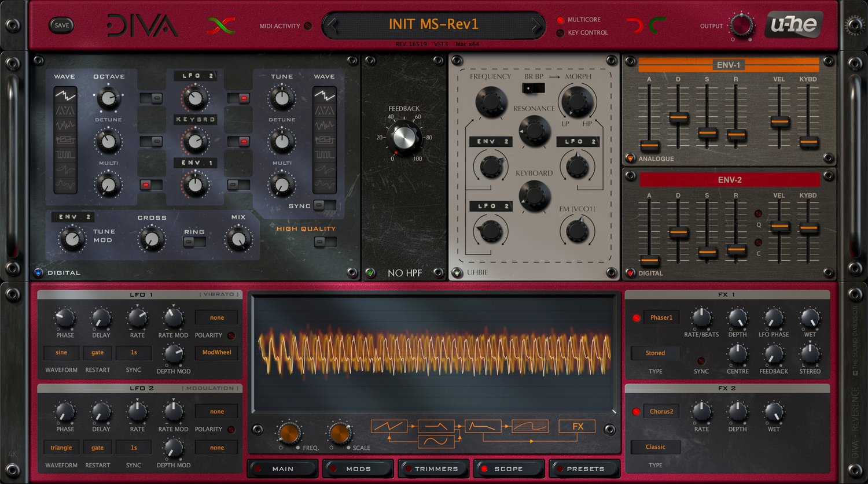868x484 pixels.
Task: Toggle the MULTICORE LED
Action: point(560,20)
